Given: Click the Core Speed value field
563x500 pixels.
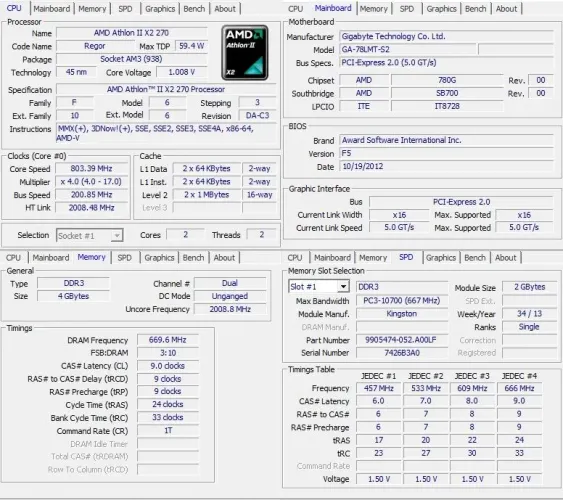Looking at the screenshot, I should tap(92, 169).
